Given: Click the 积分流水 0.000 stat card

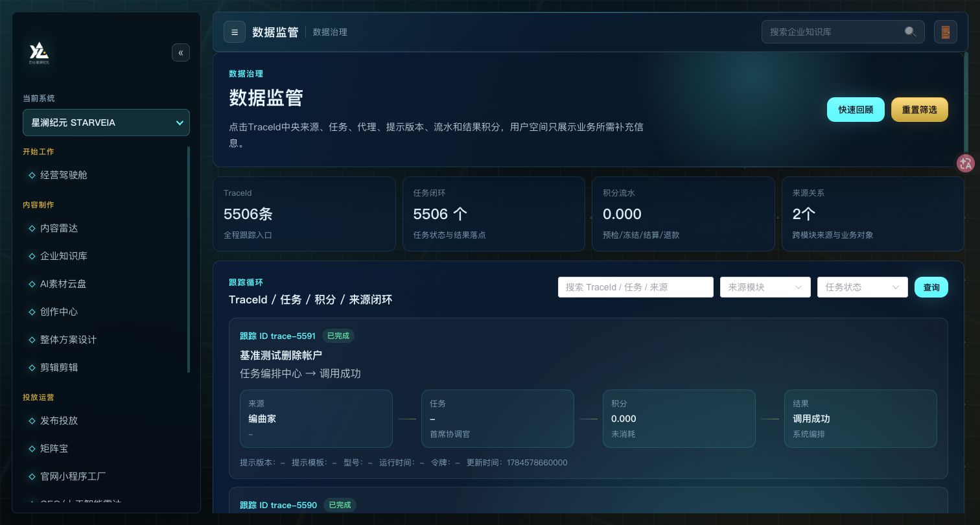Looking at the screenshot, I should pyautogui.click(x=683, y=214).
